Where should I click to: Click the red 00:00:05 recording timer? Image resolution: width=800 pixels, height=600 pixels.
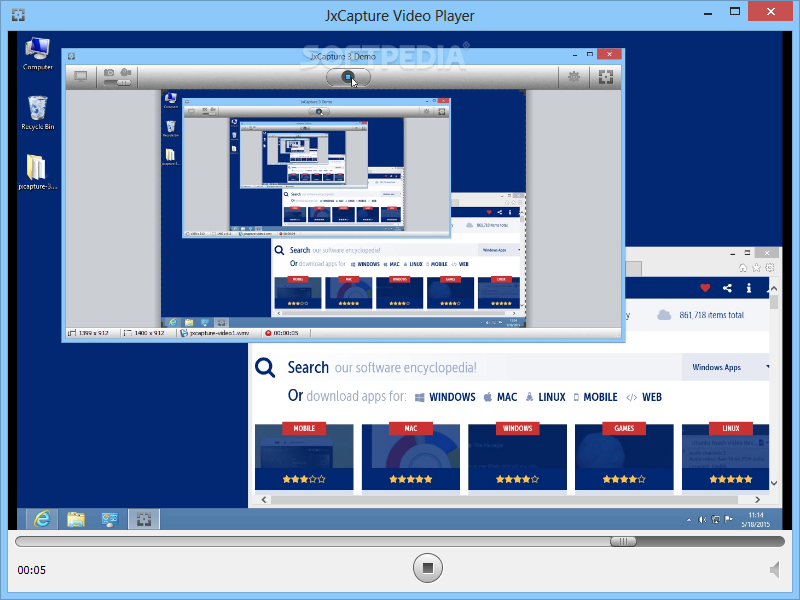click(x=282, y=333)
